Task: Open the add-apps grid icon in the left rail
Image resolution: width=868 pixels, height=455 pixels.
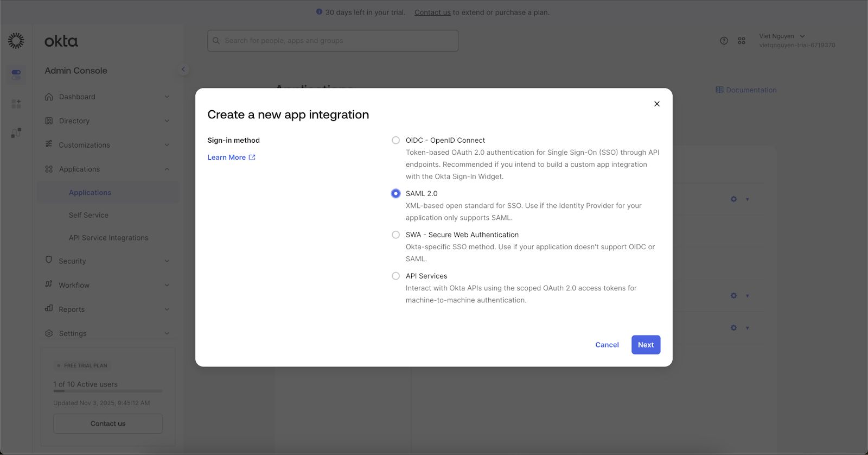Action: 16,104
